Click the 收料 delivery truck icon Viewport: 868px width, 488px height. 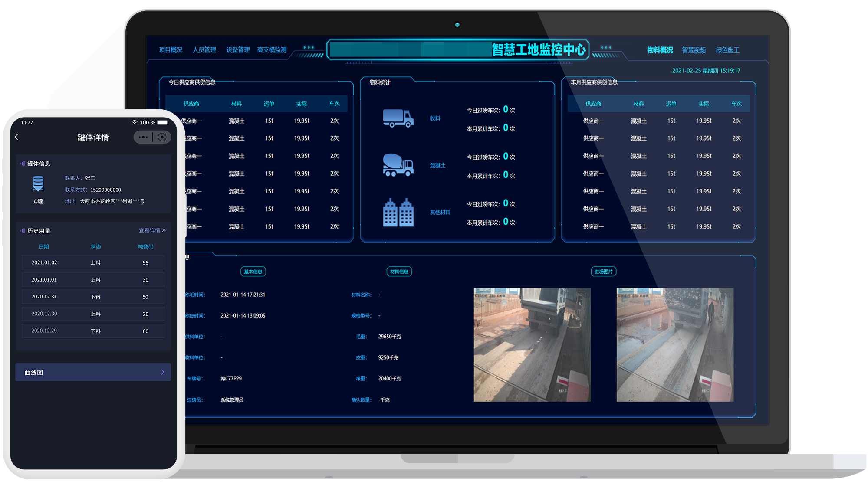398,118
